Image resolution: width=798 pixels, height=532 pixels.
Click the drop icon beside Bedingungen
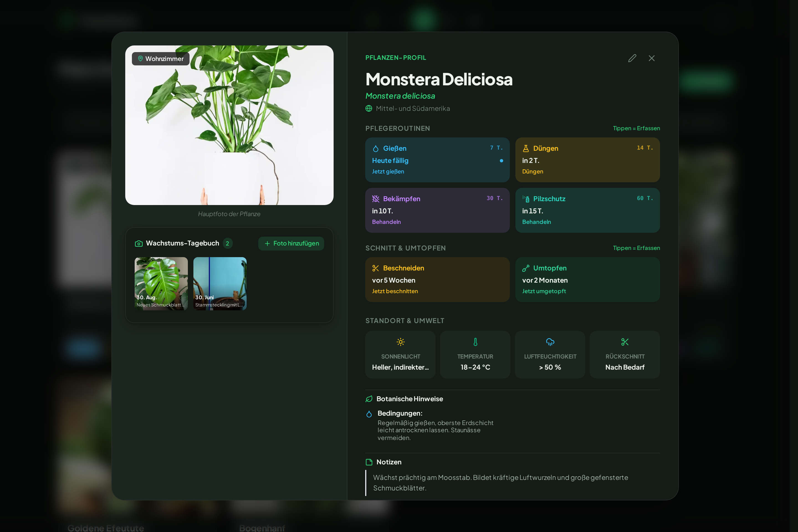369,414
